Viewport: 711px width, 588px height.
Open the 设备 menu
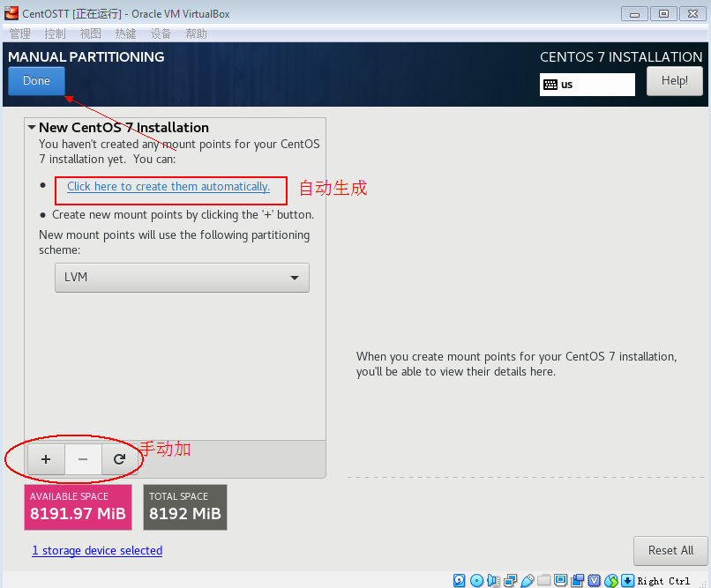pos(161,34)
